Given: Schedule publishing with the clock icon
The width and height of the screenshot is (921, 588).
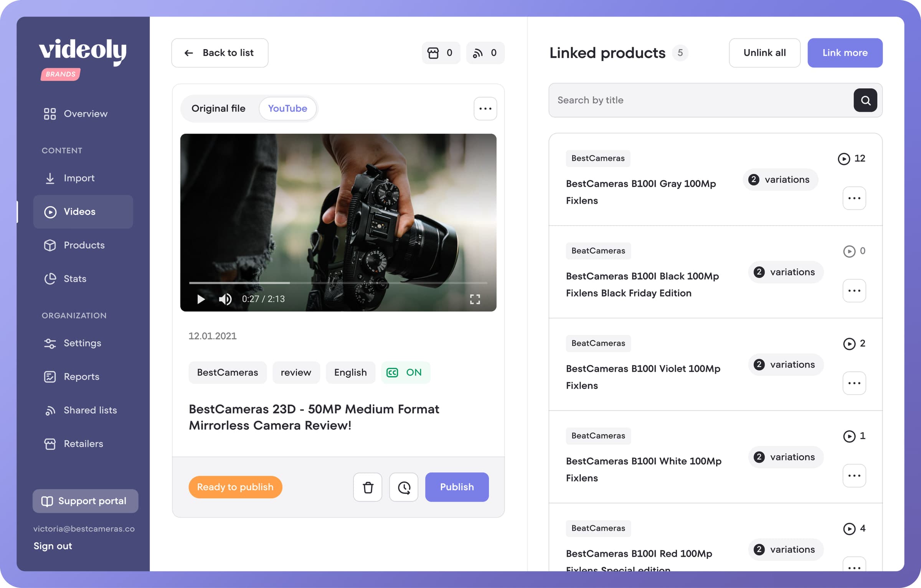Looking at the screenshot, I should 404,487.
